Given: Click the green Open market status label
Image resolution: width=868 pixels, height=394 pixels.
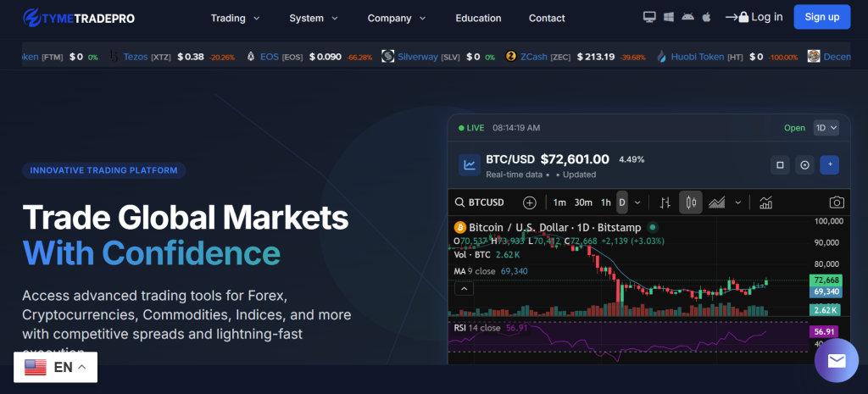Looking at the screenshot, I should coord(794,128).
